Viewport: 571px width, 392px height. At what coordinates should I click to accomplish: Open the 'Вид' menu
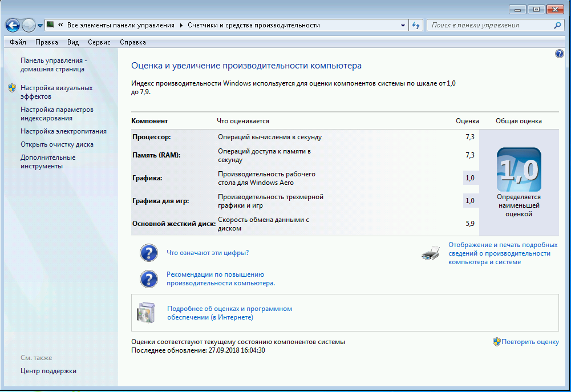coord(73,42)
